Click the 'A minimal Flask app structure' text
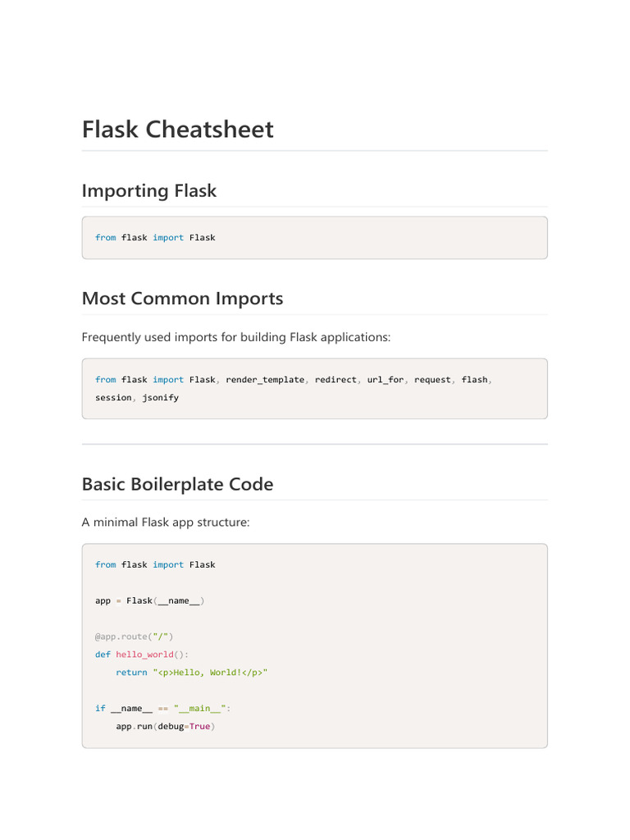The width and height of the screenshot is (630, 840). click(x=166, y=522)
